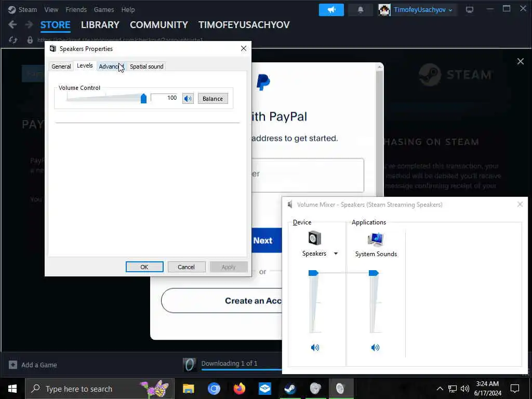Click the PayPal page vertical scrollbar
This screenshot has width=532, height=399.
[x=380, y=130]
